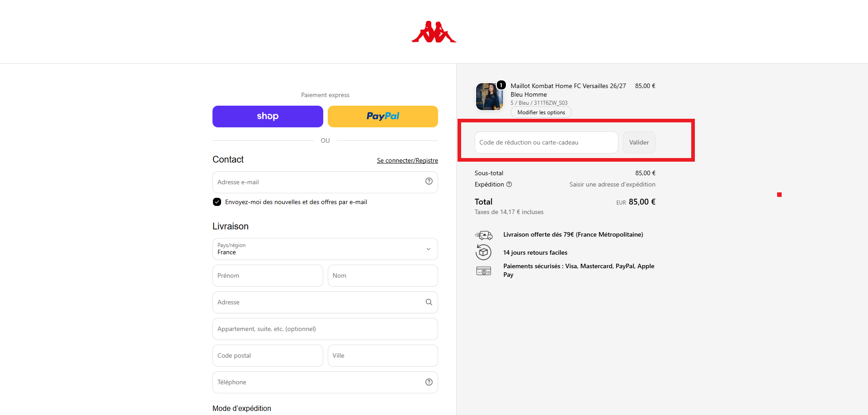Viewport: 868px width, 415px height.
Task: Click the Sous-total label
Action: [489, 173]
